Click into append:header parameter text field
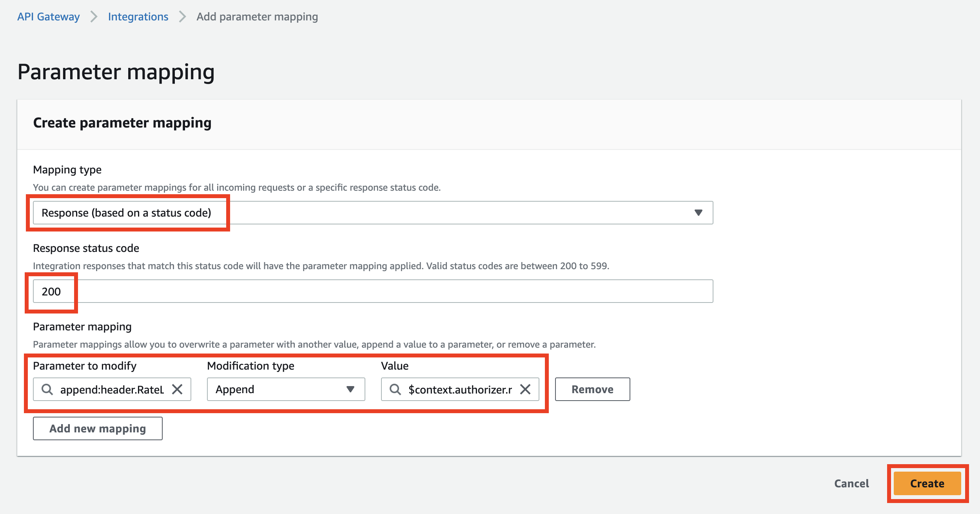This screenshot has height=514, width=980. (x=112, y=389)
